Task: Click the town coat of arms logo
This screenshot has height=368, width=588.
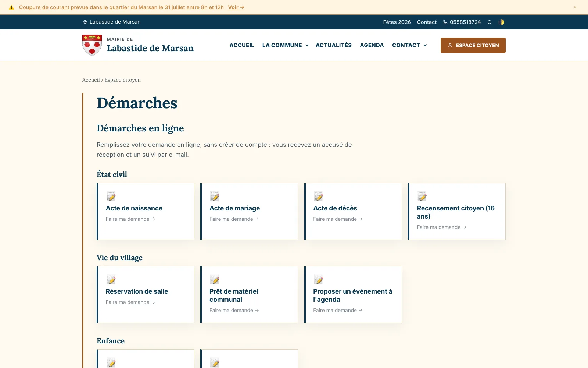Action: [92, 45]
